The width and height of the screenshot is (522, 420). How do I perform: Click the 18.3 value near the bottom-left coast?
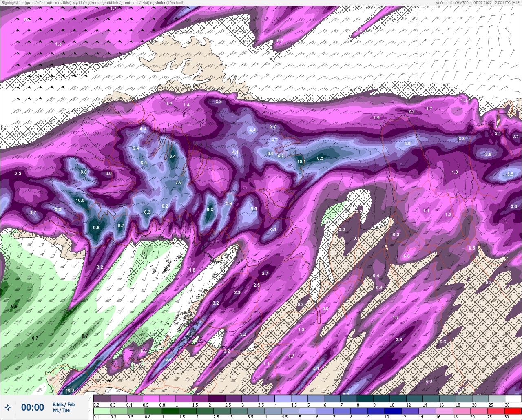tap(70, 391)
